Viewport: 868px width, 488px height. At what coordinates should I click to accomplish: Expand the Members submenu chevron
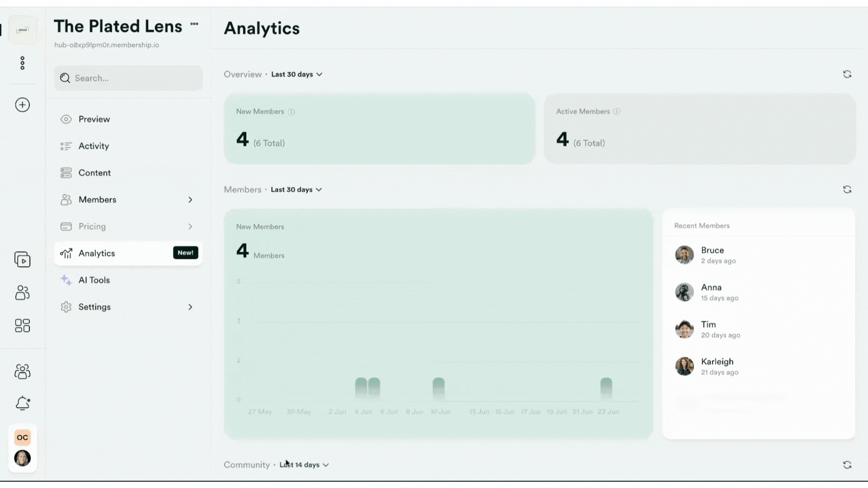(190, 200)
